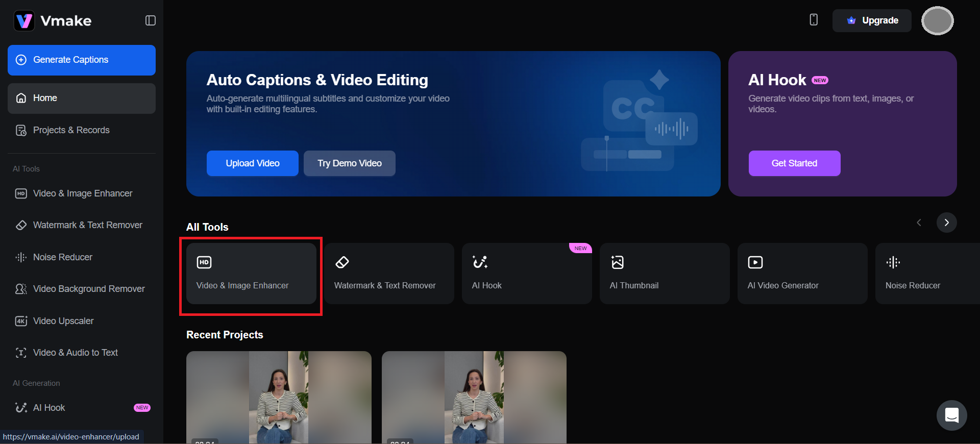Open Video Upscaler from the sidebar
Screen dimensions: 980x444
(63, 321)
